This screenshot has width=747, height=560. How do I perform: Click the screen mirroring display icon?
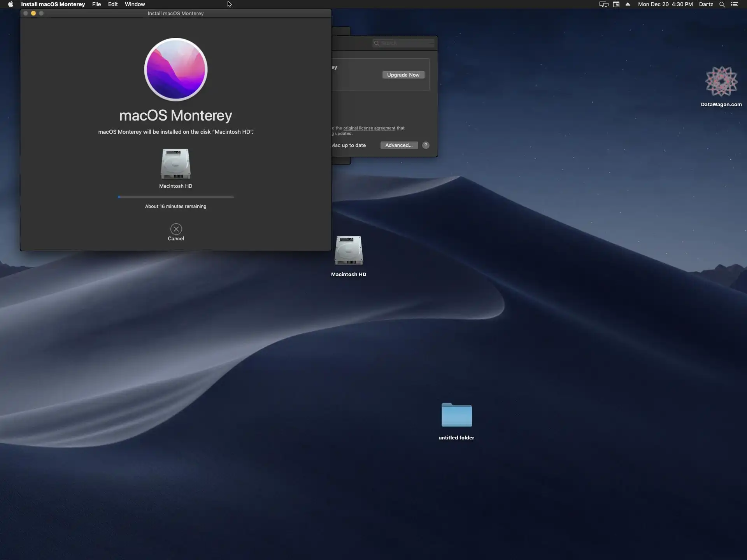(x=603, y=4)
